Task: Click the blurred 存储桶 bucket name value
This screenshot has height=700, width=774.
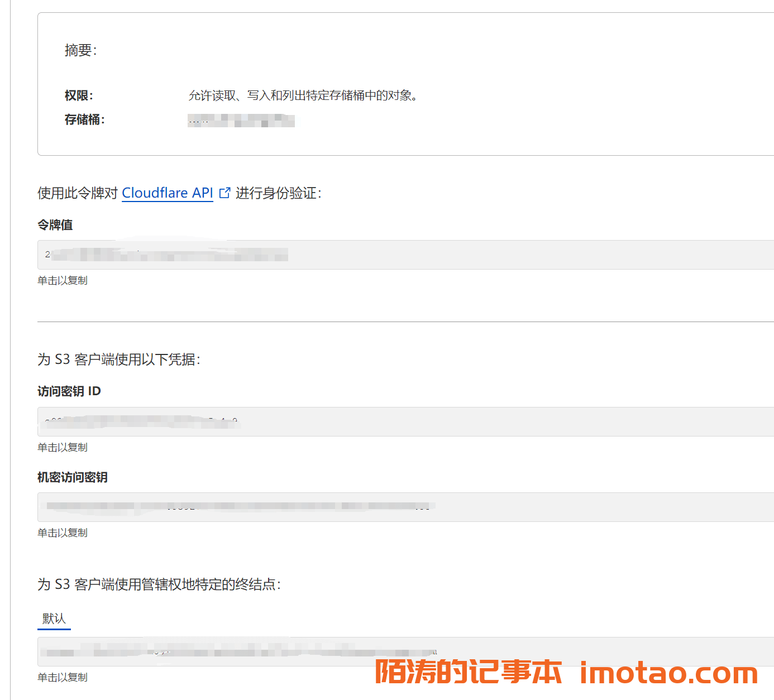Action: 241,120
